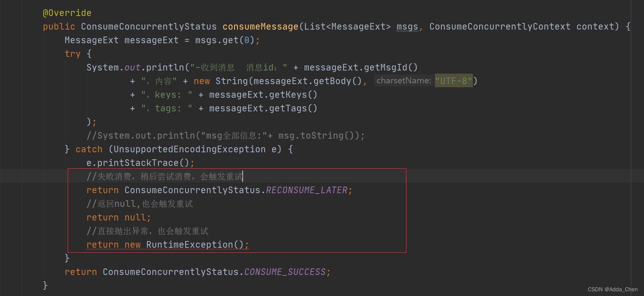Click the //返回null,也会触发重试 comment

[140, 204]
